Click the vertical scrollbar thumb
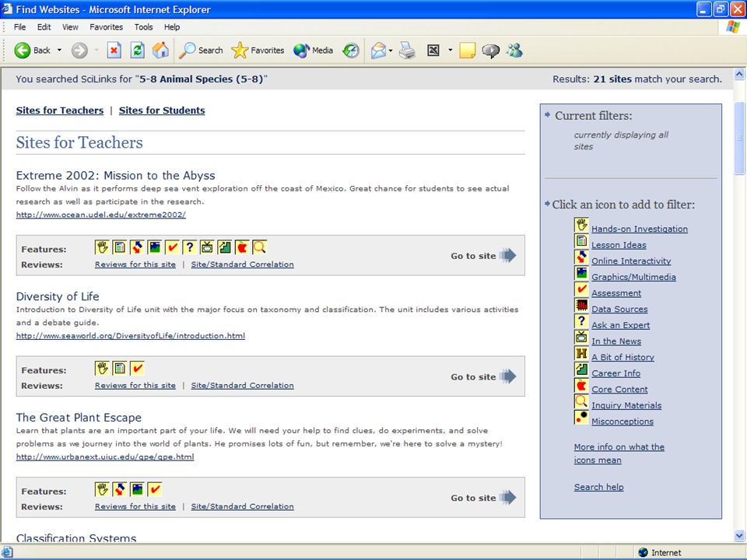Viewport: 747px width, 560px height. pyautogui.click(x=739, y=138)
